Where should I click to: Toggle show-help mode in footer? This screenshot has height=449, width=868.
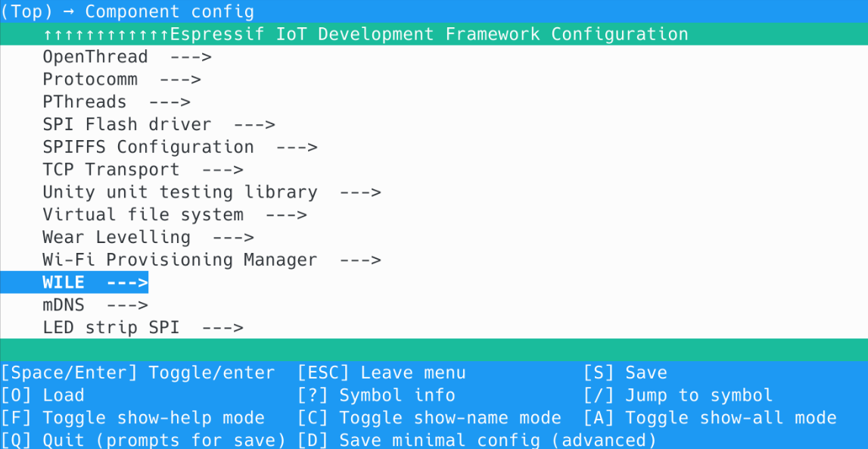[x=132, y=418]
